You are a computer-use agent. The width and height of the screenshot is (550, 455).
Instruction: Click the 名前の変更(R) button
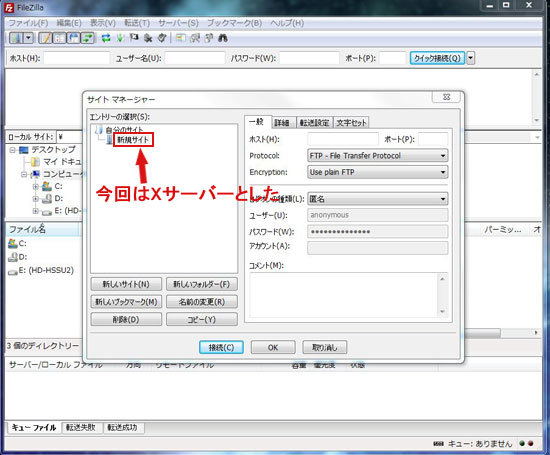(x=201, y=302)
